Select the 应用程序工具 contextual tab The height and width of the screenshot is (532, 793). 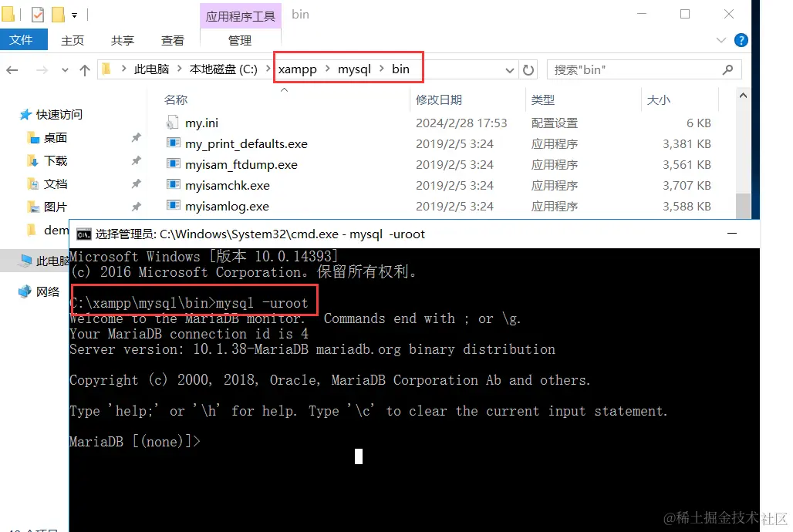click(240, 16)
